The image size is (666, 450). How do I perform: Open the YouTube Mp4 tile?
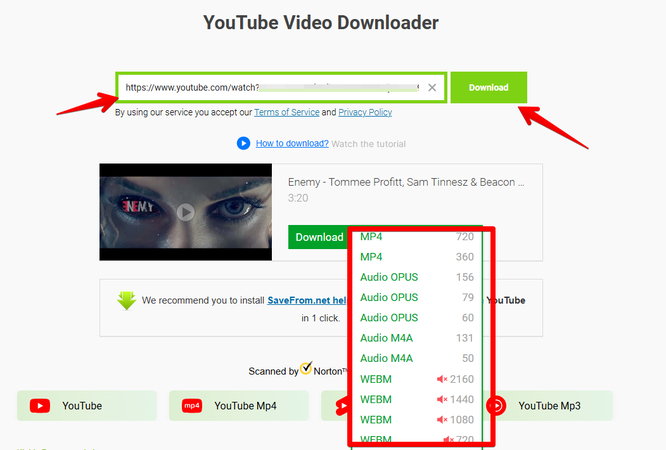click(239, 406)
